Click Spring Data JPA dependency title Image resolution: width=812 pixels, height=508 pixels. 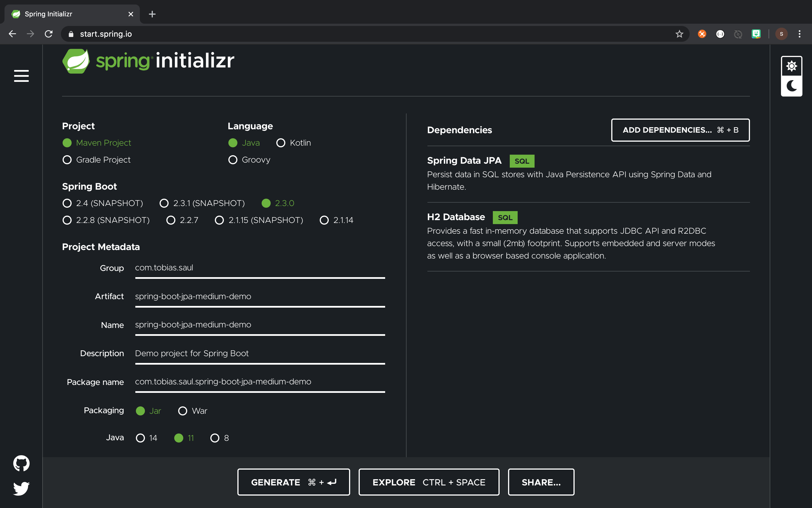point(464,161)
